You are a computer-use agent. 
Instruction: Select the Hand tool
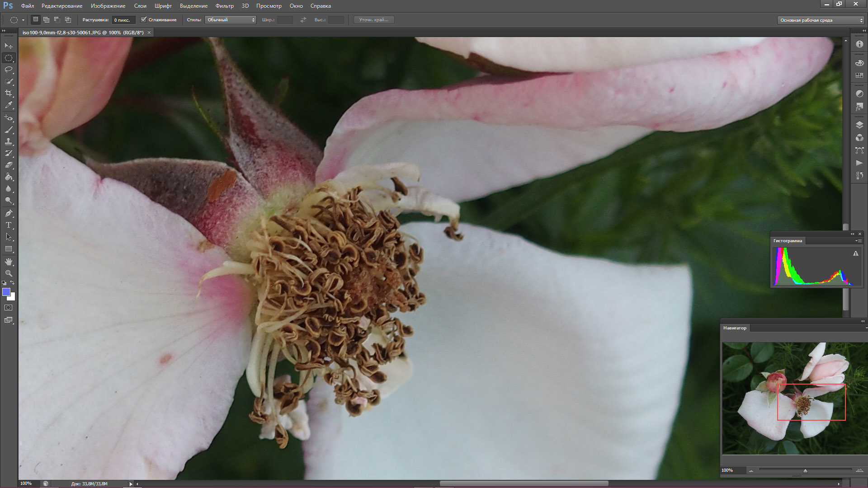9,262
